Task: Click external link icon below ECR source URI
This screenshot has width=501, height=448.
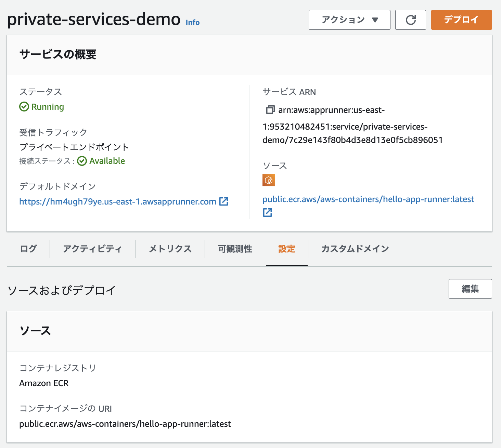Action: tap(267, 212)
